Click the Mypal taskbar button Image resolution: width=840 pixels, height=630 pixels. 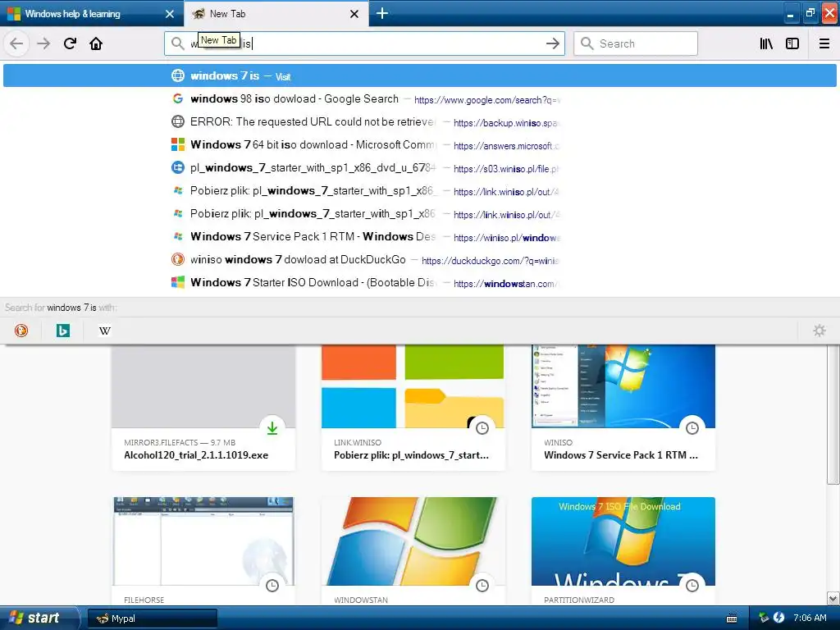coord(152,619)
